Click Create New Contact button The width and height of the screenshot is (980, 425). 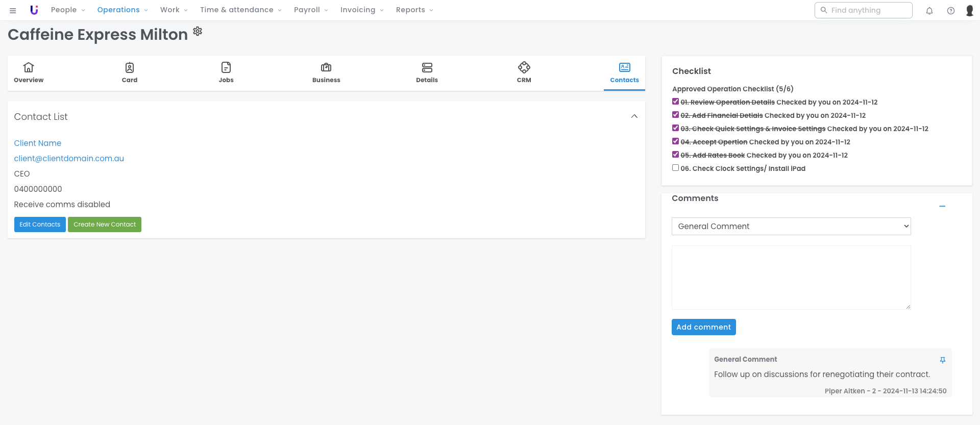(105, 224)
